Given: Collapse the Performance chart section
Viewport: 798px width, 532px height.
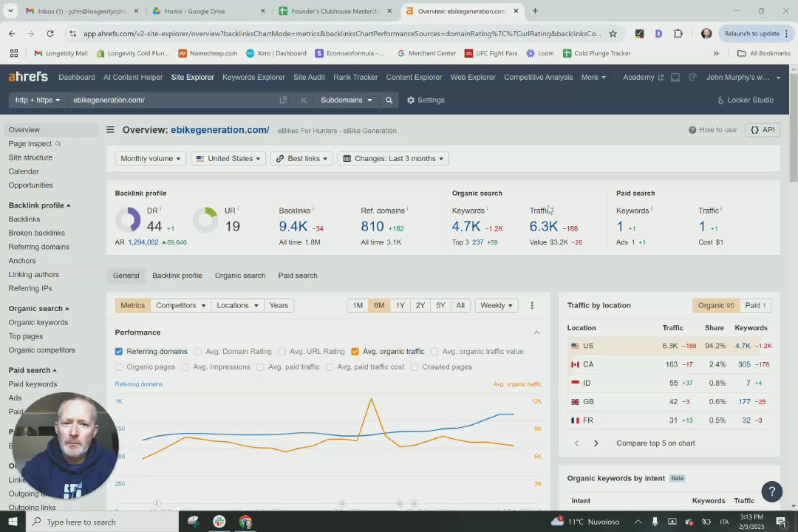Looking at the screenshot, I should [x=536, y=332].
